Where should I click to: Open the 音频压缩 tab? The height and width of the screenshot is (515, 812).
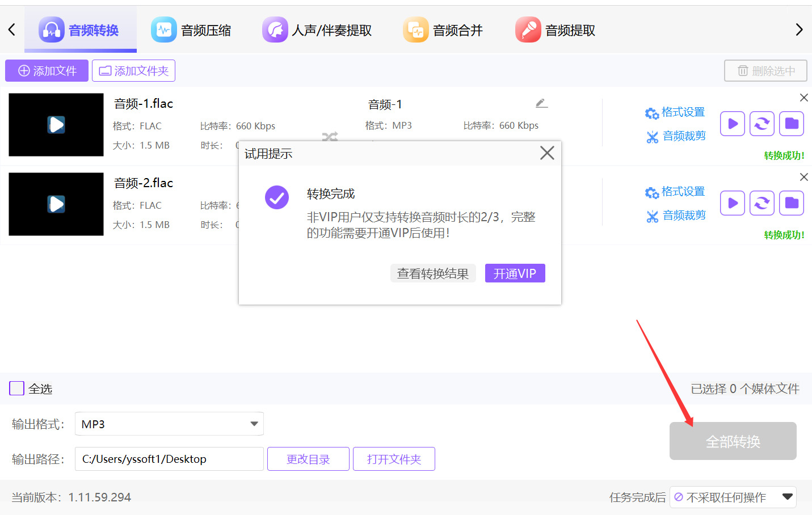pyautogui.click(x=191, y=30)
